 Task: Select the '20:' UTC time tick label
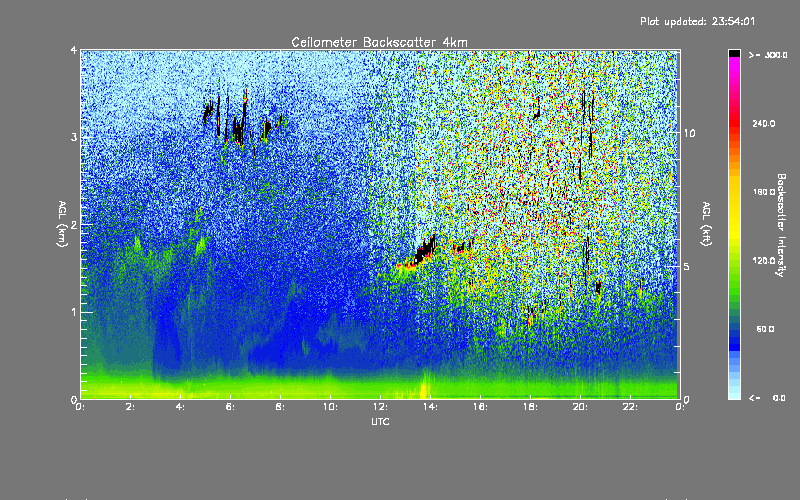click(x=580, y=407)
